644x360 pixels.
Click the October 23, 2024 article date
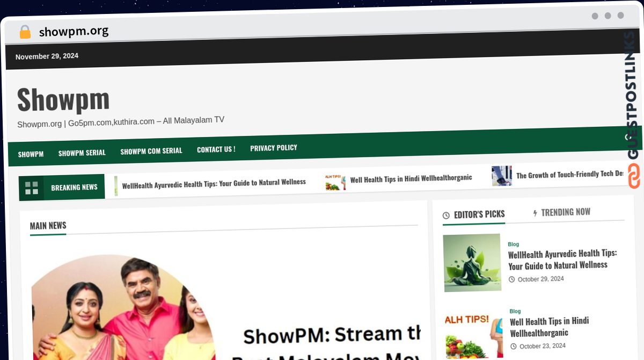tap(543, 346)
